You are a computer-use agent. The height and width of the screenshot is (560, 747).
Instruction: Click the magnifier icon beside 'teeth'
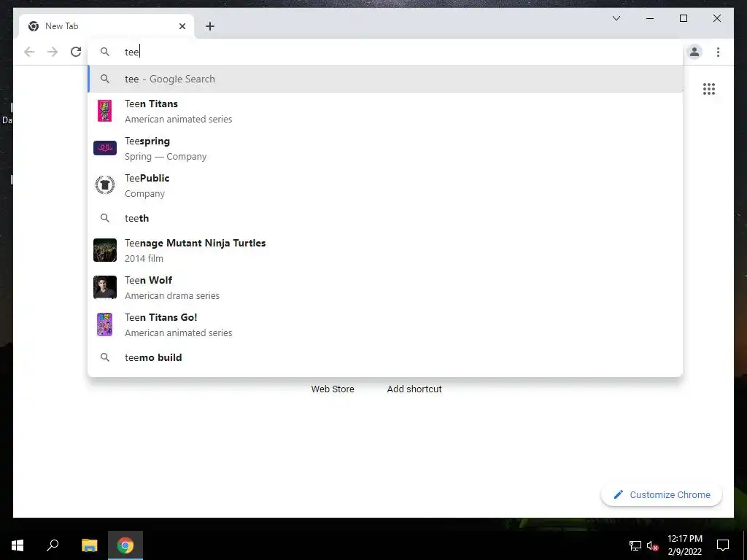(x=105, y=218)
